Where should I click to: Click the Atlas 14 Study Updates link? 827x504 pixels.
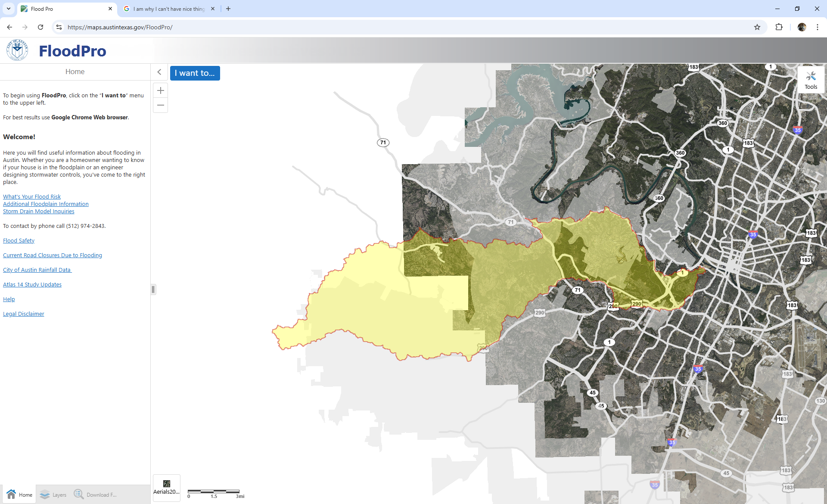point(32,285)
